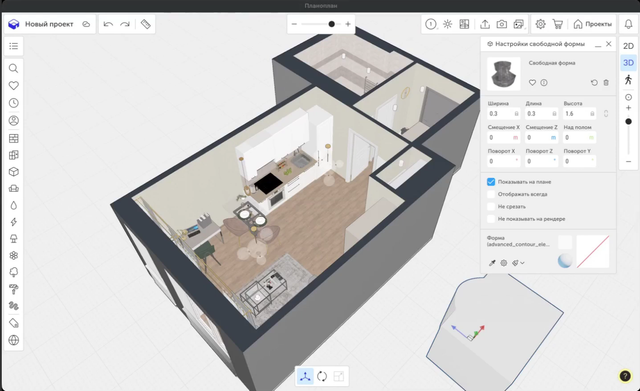Open material settings gear in Форма section

(x=504, y=263)
